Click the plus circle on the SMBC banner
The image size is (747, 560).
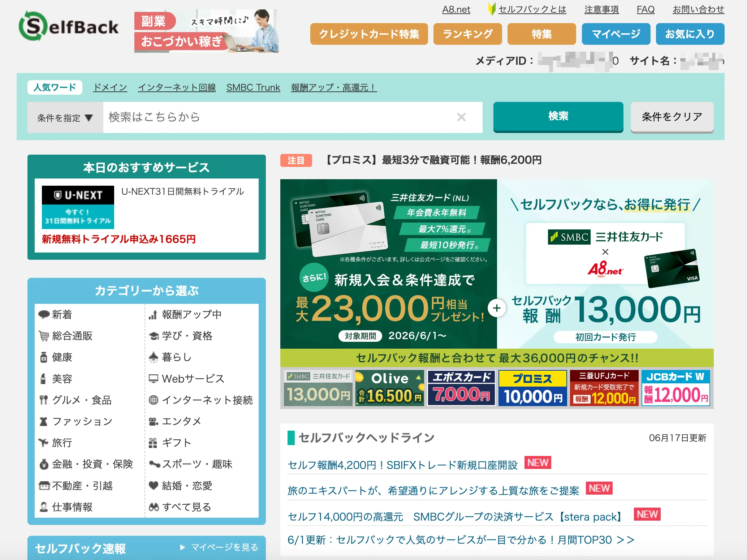tap(497, 308)
